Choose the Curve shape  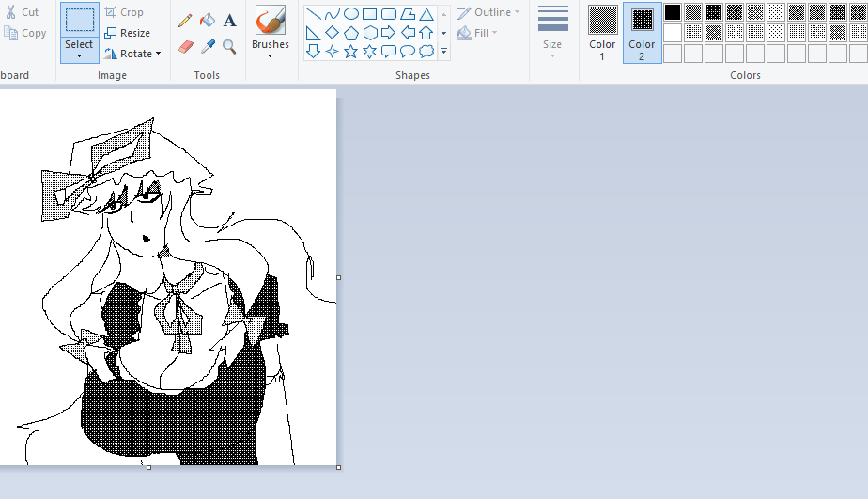point(333,14)
